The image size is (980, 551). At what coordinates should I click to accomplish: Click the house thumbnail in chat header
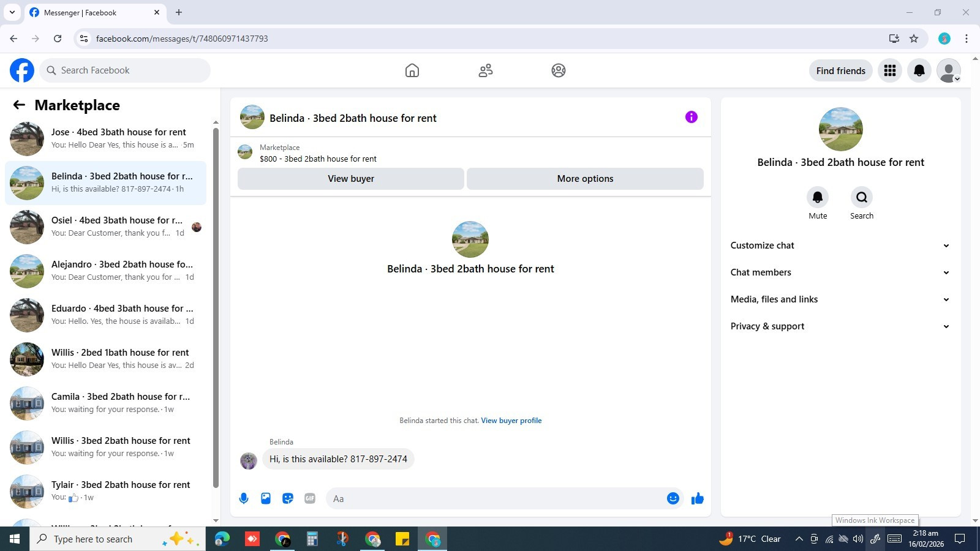[252, 117]
